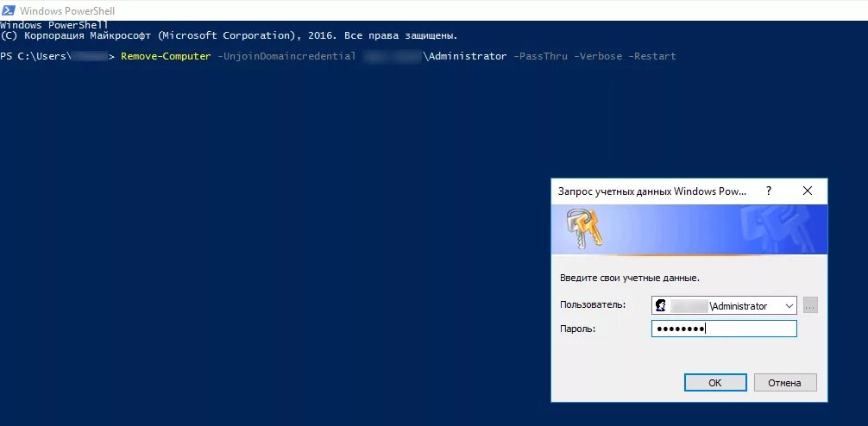Click the -Verbose parameter in the command
868x426 pixels.
598,56
